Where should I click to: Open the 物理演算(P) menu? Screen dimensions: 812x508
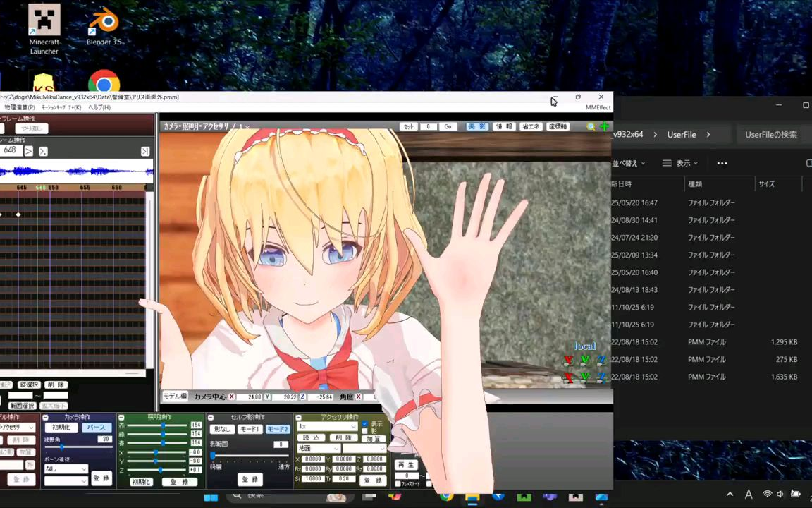[x=19, y=107]
